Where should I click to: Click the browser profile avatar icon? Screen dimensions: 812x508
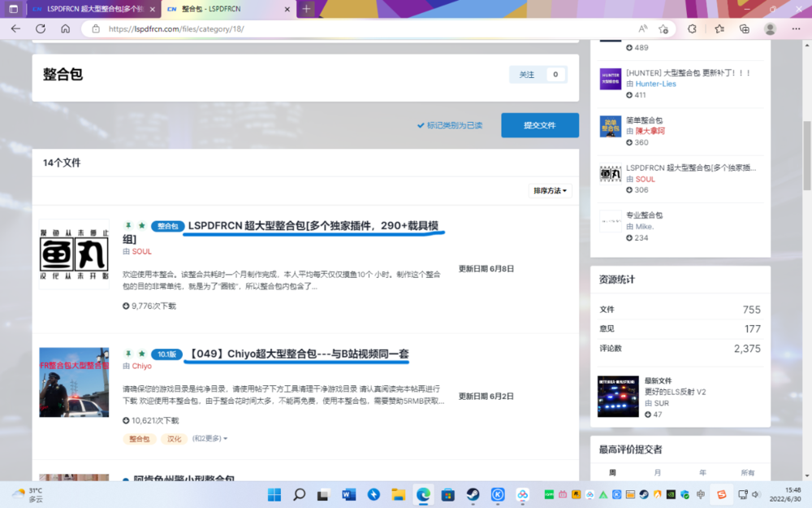coord(770,28)
